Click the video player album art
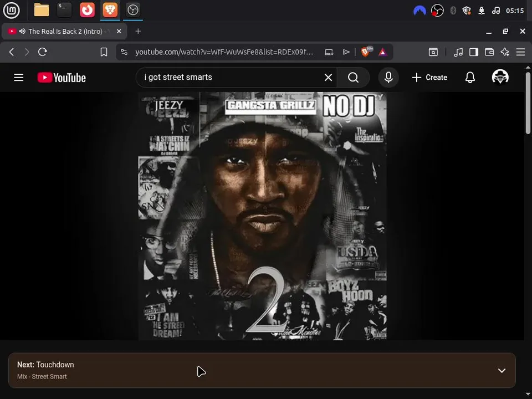The height and width of the screenshot is (399, 532). pyautogui.click(x=262, y=216)
